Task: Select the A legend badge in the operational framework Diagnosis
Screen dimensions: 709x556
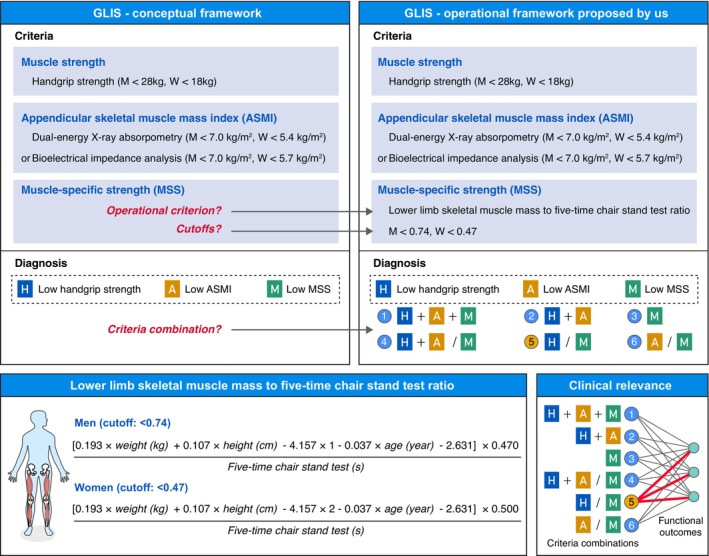Action: (x=530, y=289)
